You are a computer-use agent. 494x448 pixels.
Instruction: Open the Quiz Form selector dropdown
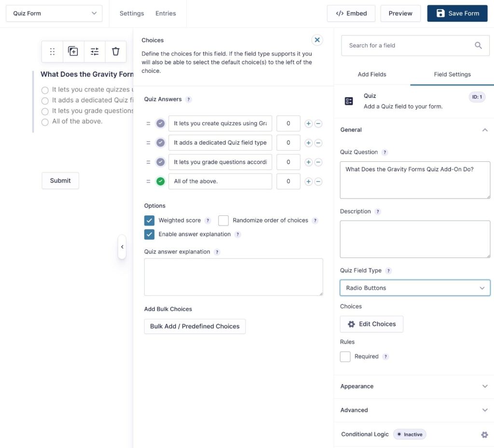[54, 13]
